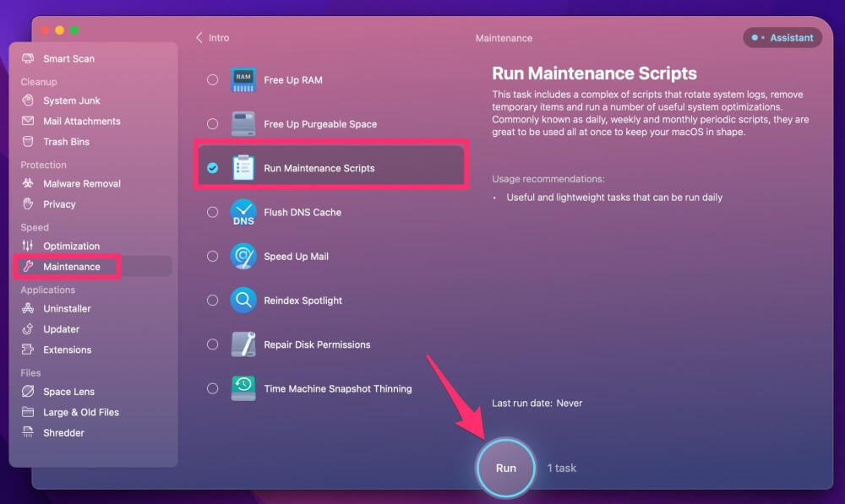Viewport: 845px width, 504px height.
Task: Click the Space Lens icon
Action: (x=28, y=391)
